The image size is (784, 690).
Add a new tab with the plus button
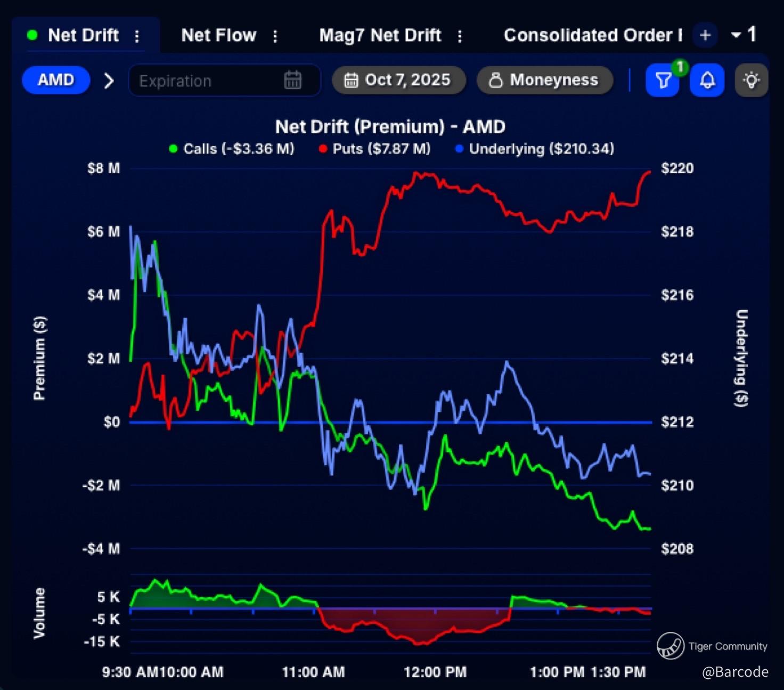(x=705, y=35)
